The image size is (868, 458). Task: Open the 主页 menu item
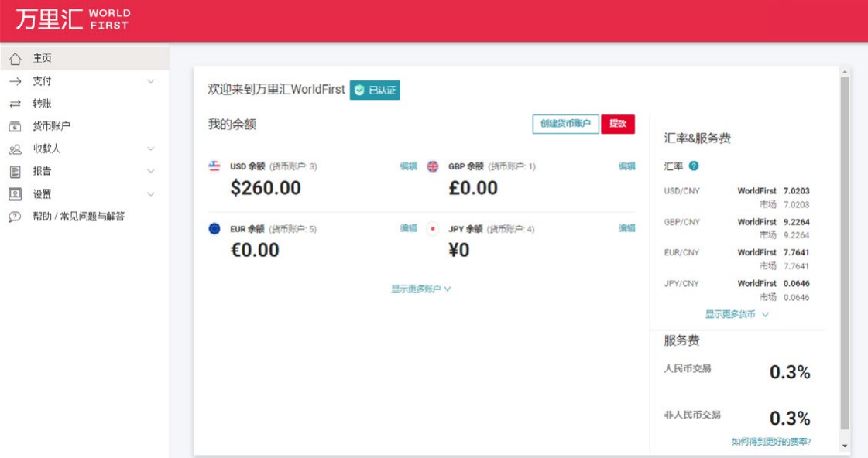(84, 58)
